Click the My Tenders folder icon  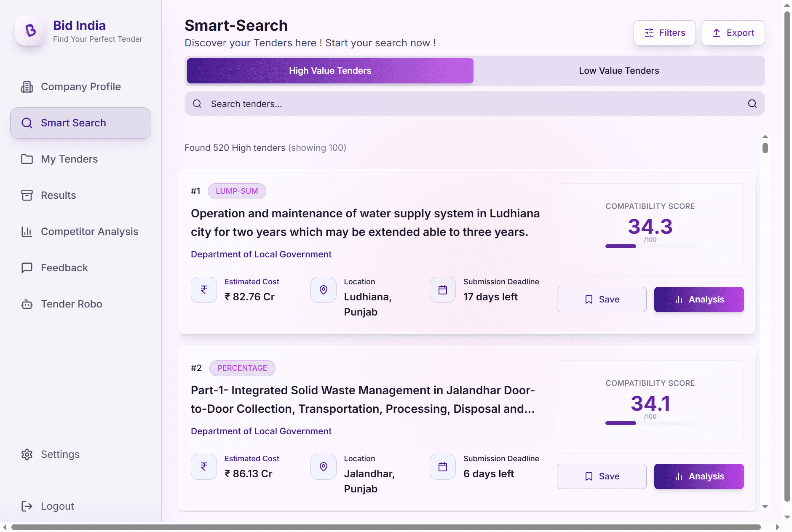point(27,159)
